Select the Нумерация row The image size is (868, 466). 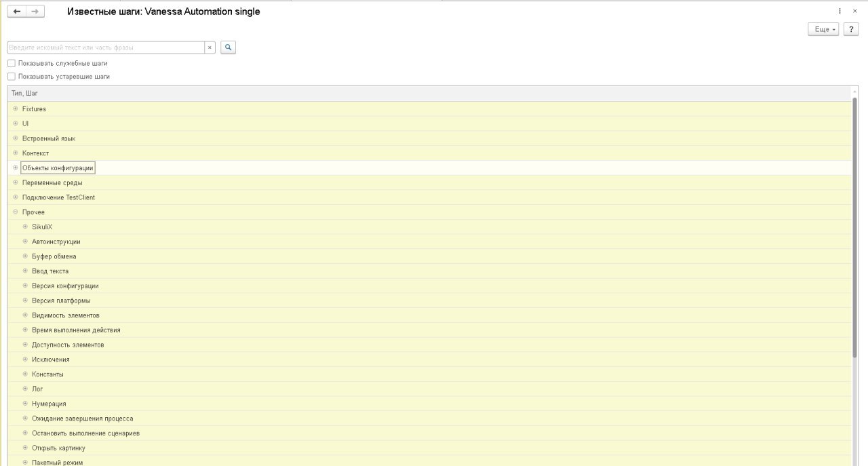tap(429, 404)
